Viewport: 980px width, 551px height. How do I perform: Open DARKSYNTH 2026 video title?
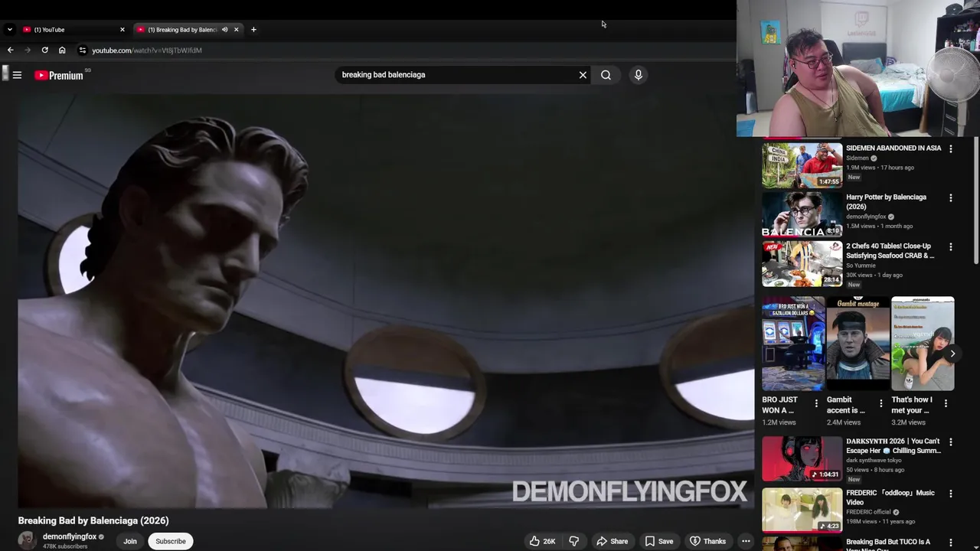tap(893, 446)
